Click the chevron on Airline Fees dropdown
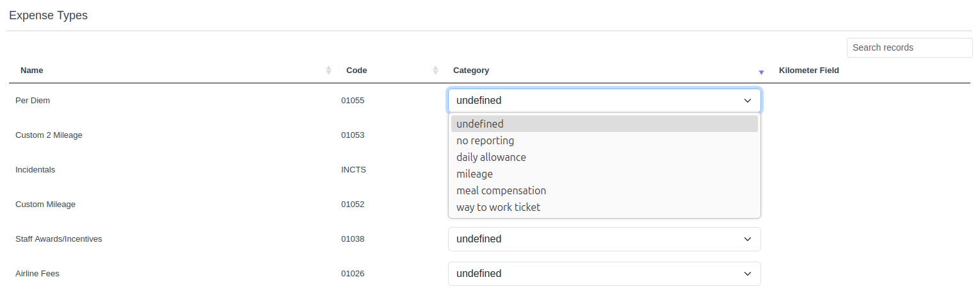This screenshot has height=293, width=980. pos(747,274)
